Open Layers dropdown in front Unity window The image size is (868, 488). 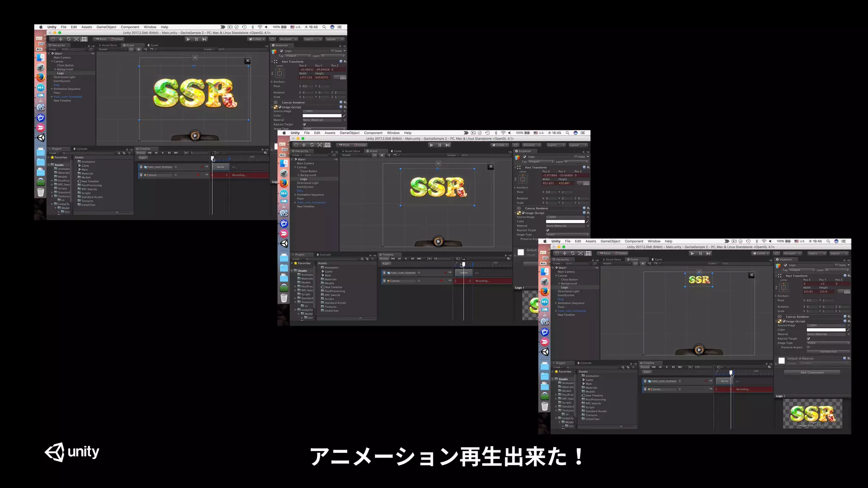click(x=816, y=253)
